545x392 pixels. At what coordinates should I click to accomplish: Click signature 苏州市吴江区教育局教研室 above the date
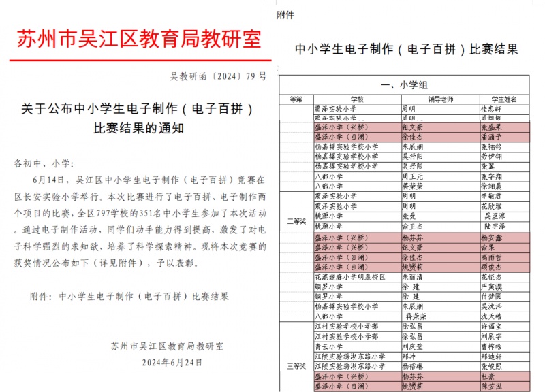167,346
